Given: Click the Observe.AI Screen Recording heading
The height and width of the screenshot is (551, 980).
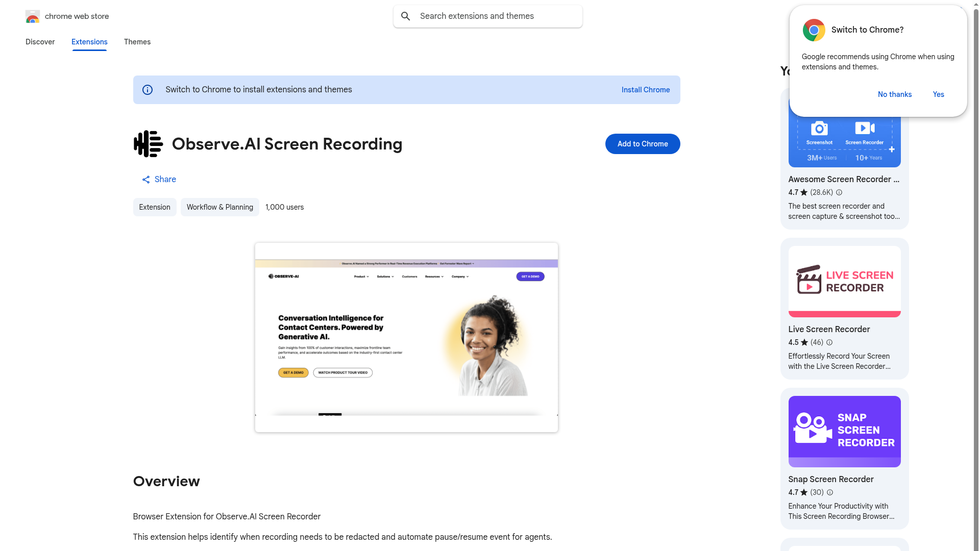Looking at the screenshot, I should point(287,144).
